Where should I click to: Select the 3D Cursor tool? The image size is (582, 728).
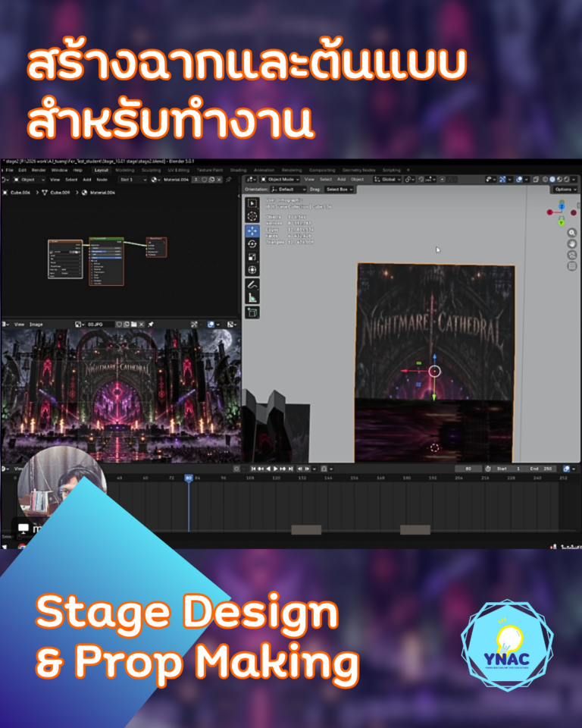pos(252,216)
